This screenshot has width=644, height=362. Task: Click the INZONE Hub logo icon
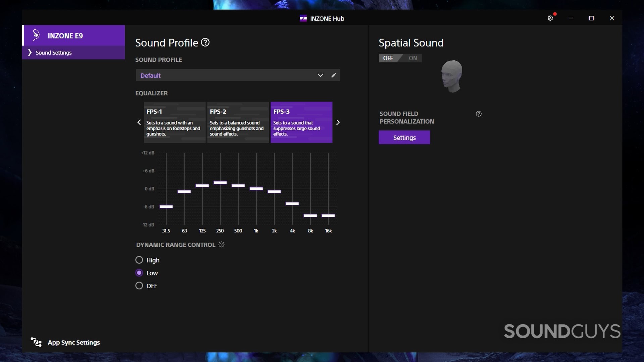pos(303,18)
